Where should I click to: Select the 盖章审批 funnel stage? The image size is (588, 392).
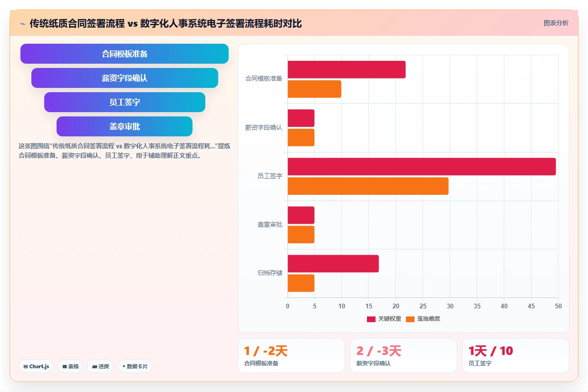point(125,126)
